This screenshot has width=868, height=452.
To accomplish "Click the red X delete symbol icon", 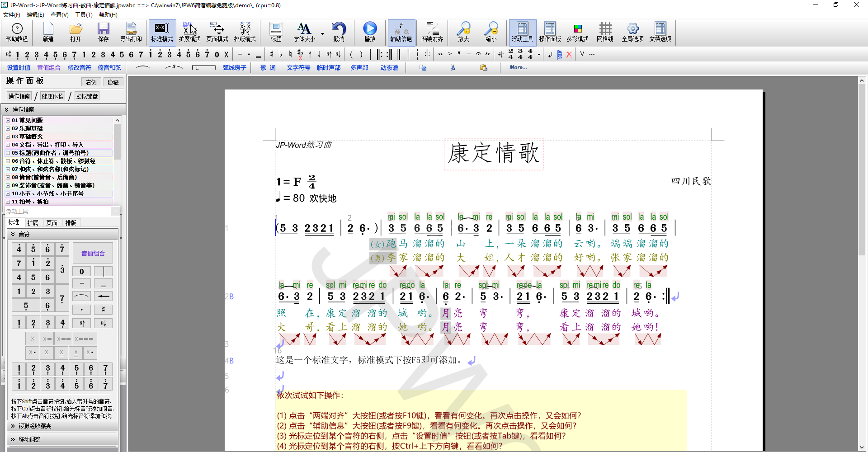I will tap(569, 54).
